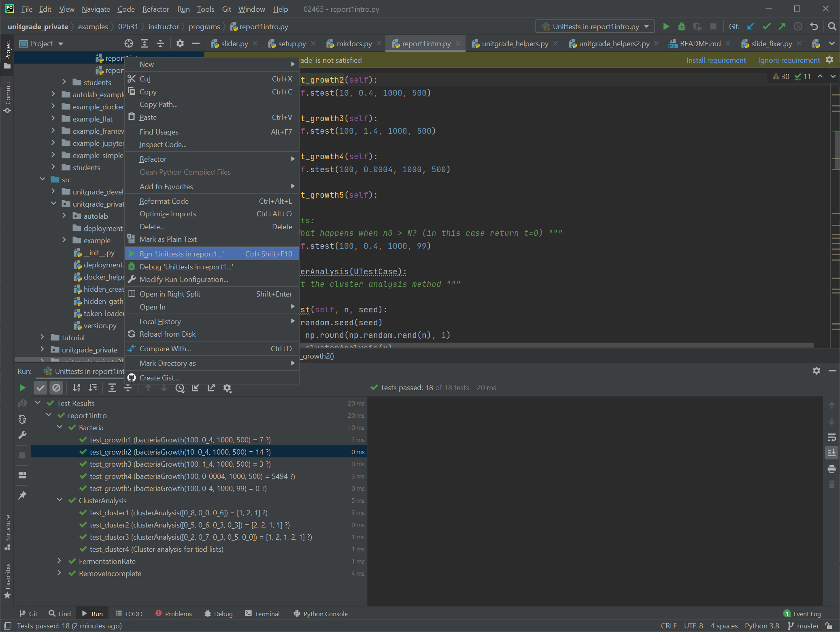This screenshot has height=632, width=840.
Task: Click Install requirement button in banner
Action: (x=715, y=60)
